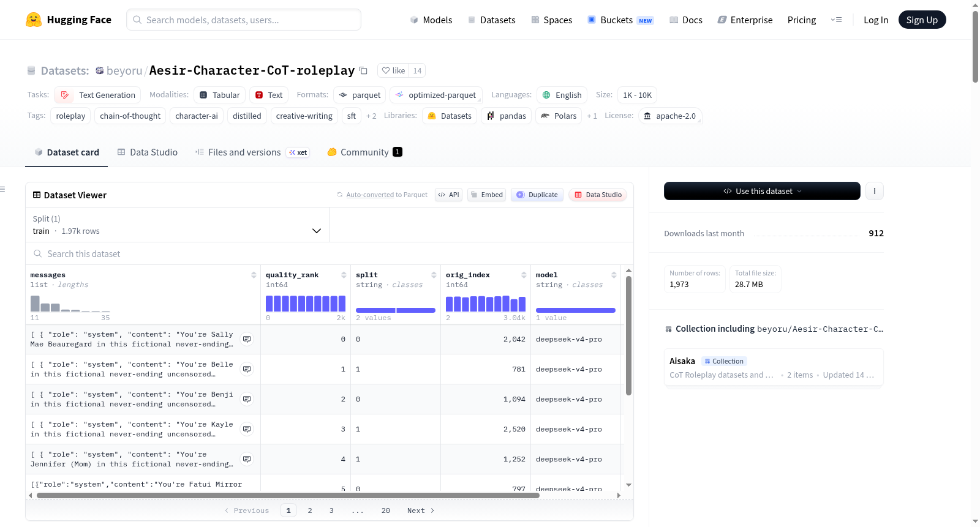980x527 pixels.
Task: Sort by the model column
Action: [x=614, y=275]
